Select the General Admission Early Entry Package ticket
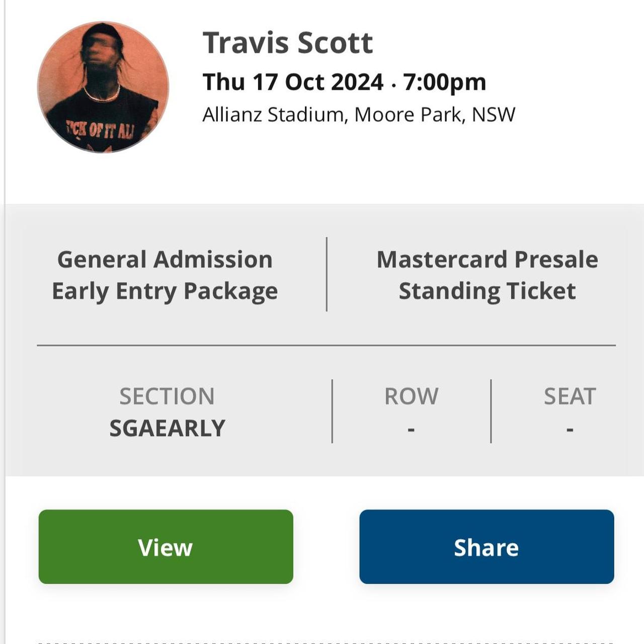The width and height of the screenshot is (644, 644). coord(166,274)
